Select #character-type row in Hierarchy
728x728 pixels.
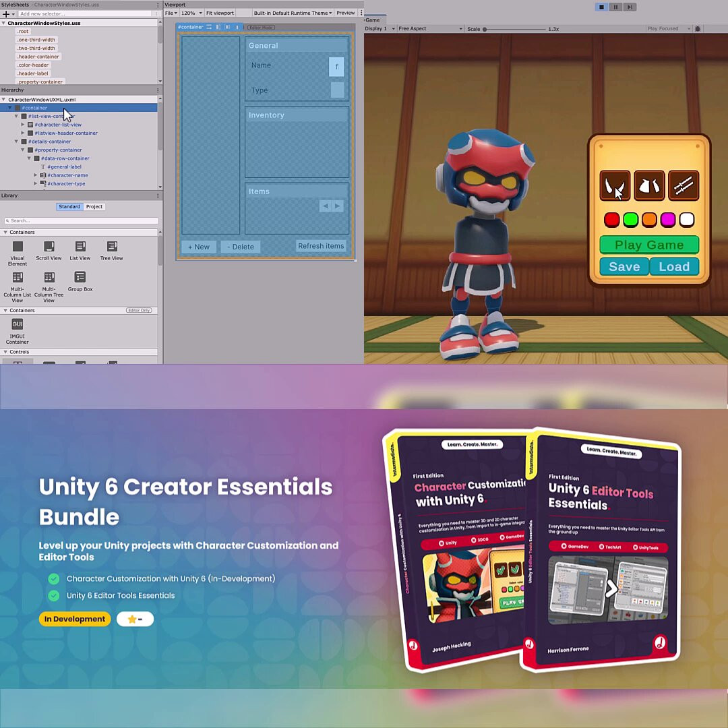[79, 183]
